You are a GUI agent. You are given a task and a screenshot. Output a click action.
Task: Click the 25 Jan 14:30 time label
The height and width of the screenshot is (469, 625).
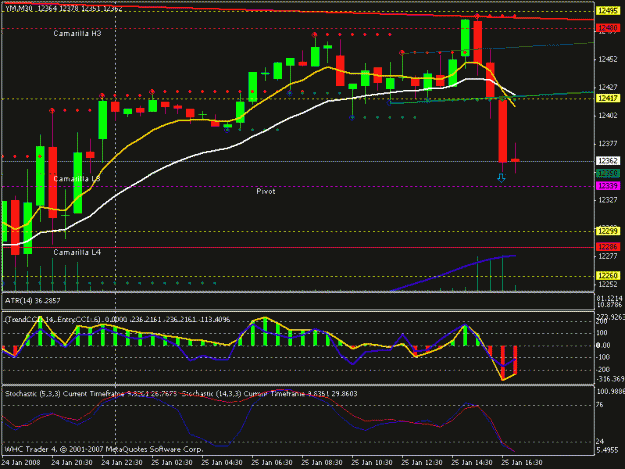tap(472, 463)
